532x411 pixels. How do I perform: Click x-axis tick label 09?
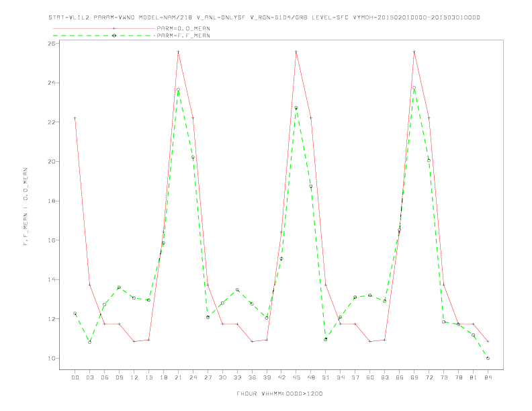pos(119,377)
